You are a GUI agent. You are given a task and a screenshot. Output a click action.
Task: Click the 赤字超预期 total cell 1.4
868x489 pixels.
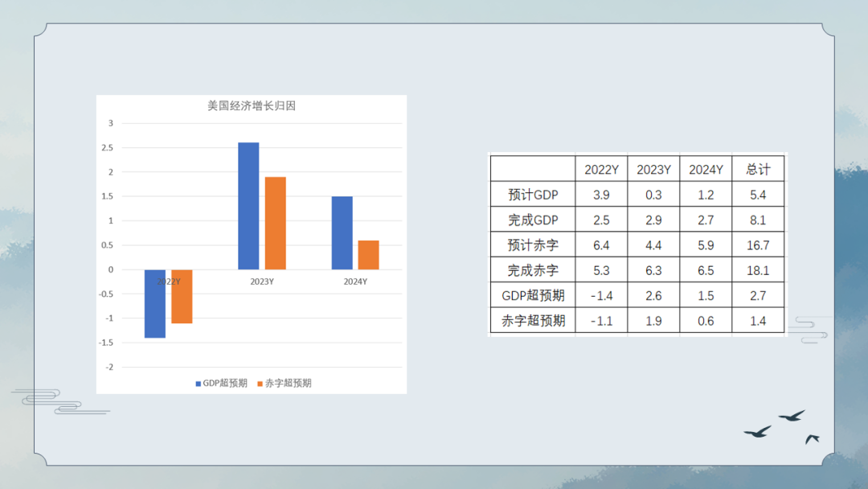(x=758, y=321)
